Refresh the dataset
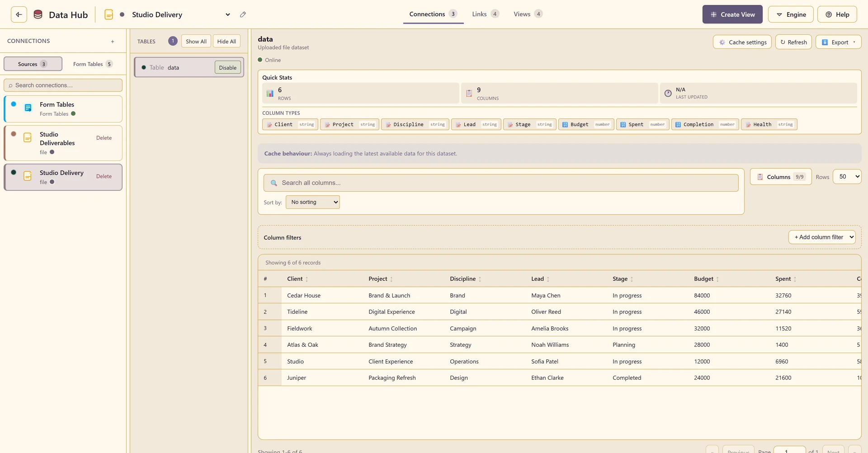Viewport: 868px width, 453px height. pos(793,42)
